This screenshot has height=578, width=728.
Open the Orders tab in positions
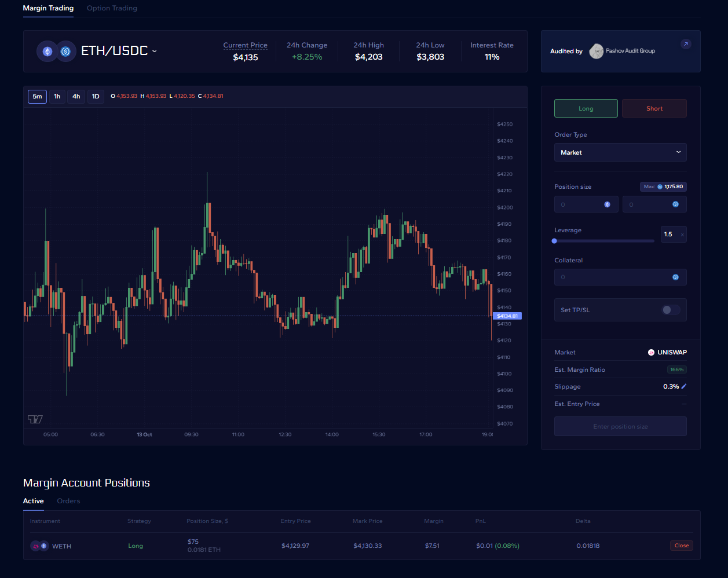pos(68,501)
